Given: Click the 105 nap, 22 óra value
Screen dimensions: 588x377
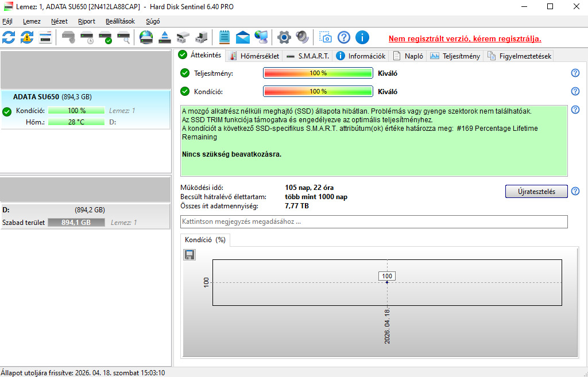Looking at the screenshot, I should click(310, 188).
